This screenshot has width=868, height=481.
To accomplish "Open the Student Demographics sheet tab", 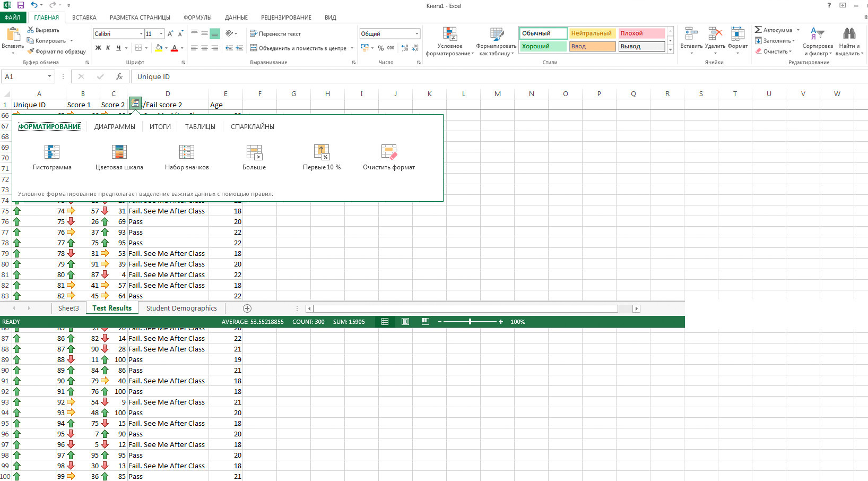I will click(181, 308).
